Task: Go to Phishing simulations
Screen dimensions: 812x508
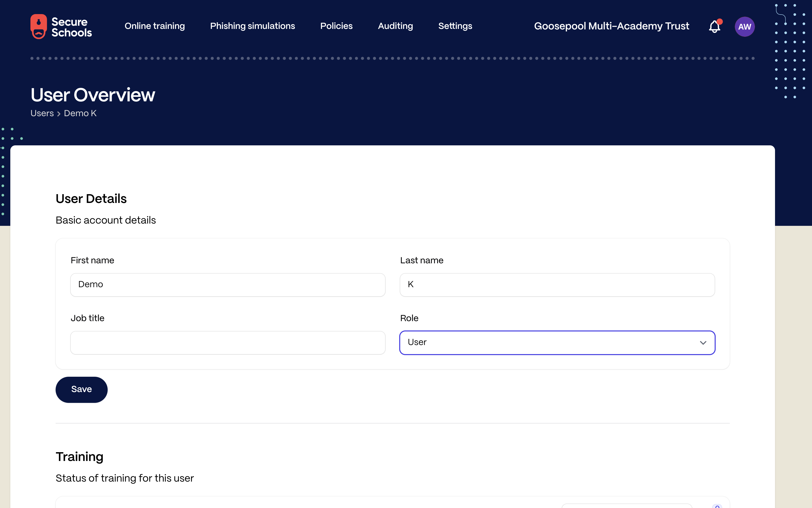Action: point(252,26)
